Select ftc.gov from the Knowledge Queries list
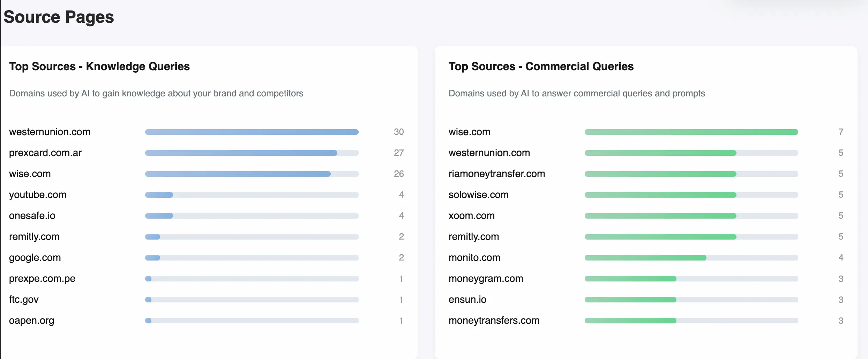 23,299
